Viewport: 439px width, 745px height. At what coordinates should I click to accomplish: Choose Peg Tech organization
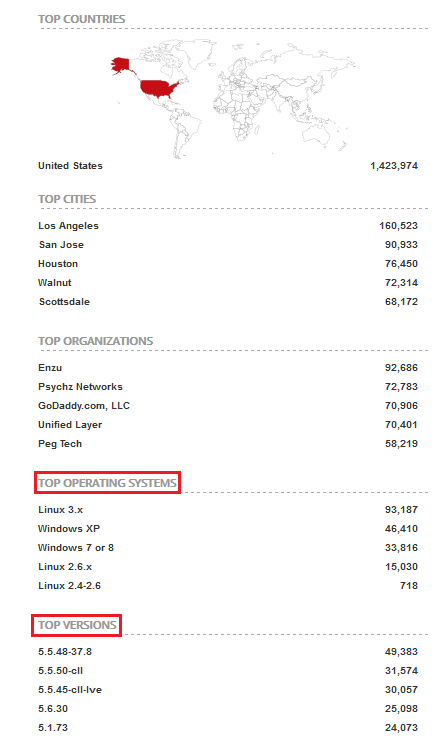[x=60, y=444]
